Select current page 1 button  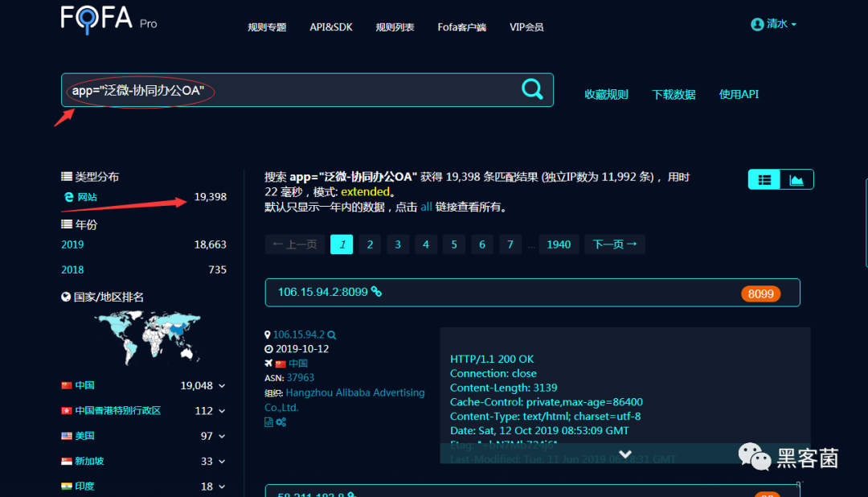(x=342, y=244)
